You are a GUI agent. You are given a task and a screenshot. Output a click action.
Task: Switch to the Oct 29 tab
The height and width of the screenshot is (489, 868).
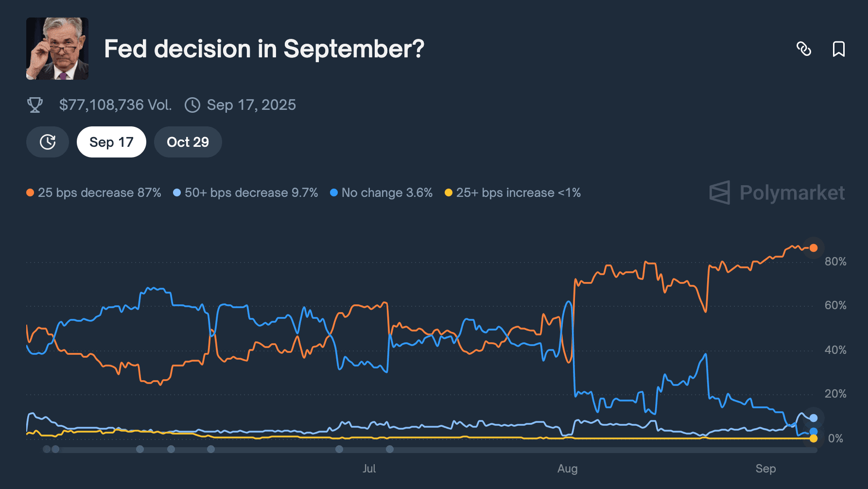188,142
